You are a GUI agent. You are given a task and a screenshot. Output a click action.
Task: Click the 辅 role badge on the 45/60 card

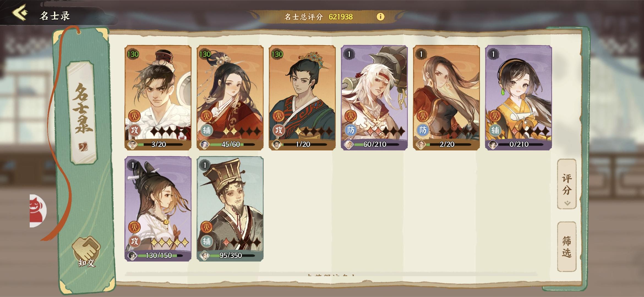(x=207, y=130)
